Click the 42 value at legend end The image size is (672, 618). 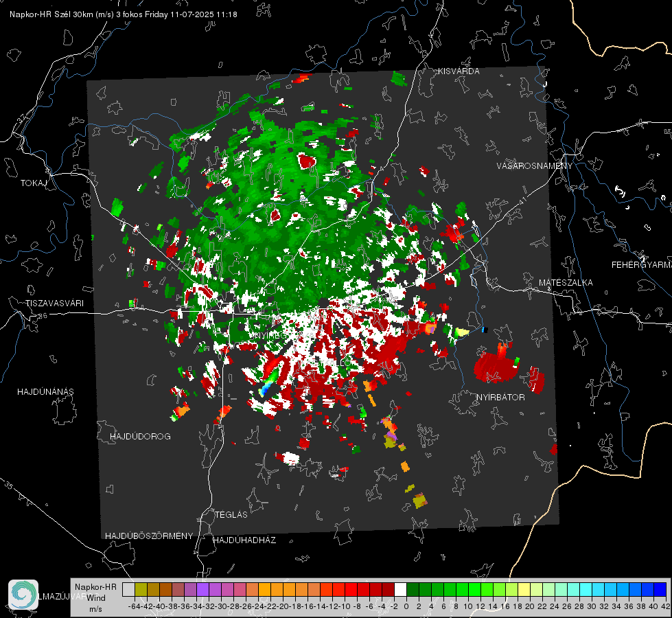666,606
